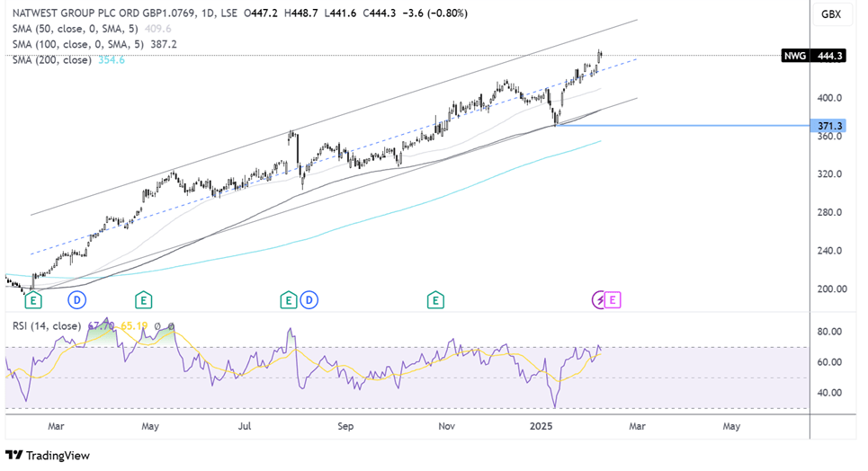Select the SMA (200, close) legend
The height and width of the screenshot is (471, 868).
click(x=52, y=60)
